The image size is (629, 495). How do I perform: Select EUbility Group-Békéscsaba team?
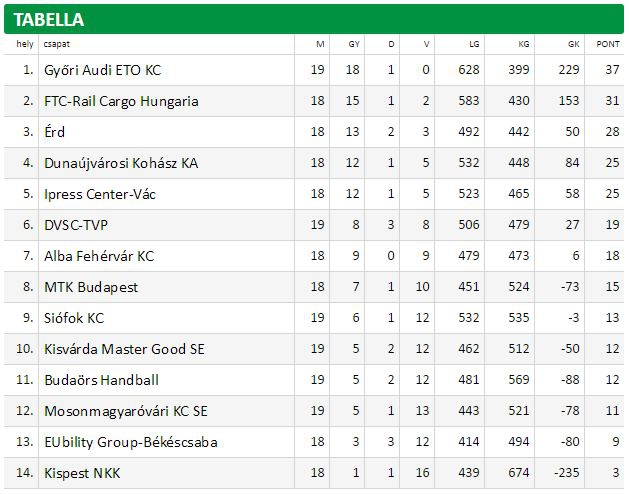(x=131, y=442)
